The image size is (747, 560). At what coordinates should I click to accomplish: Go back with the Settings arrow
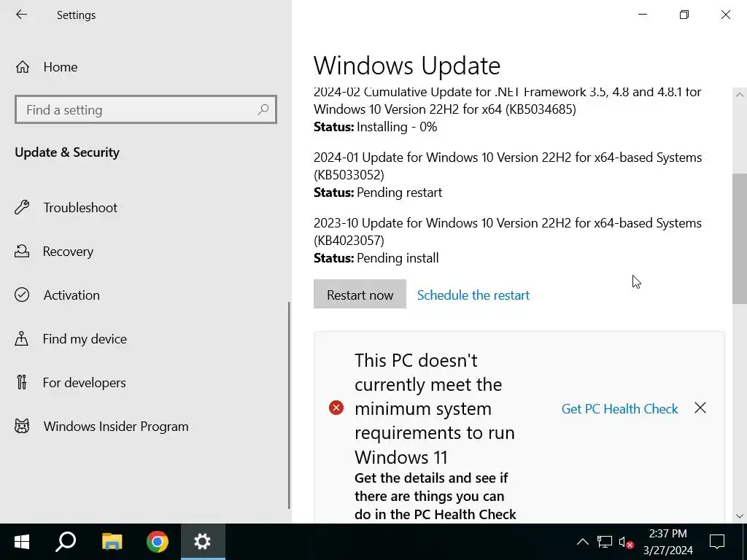pos(21,15)
